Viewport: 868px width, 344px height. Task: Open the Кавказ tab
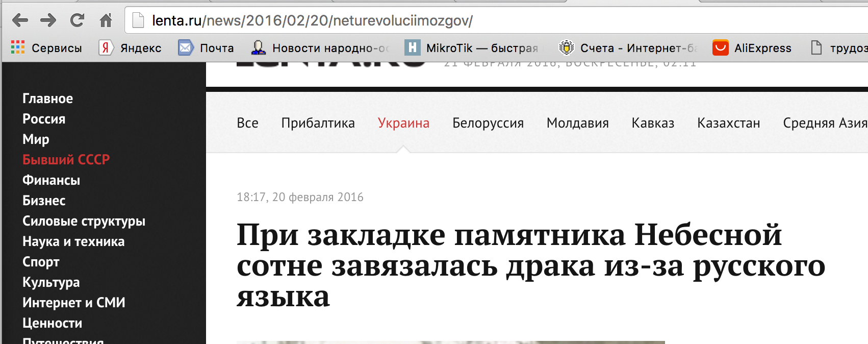coord(653,123)
